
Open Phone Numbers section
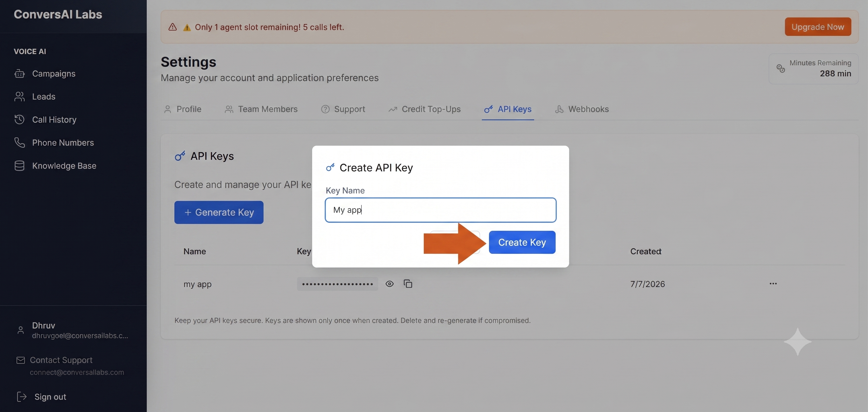point(63,143)
